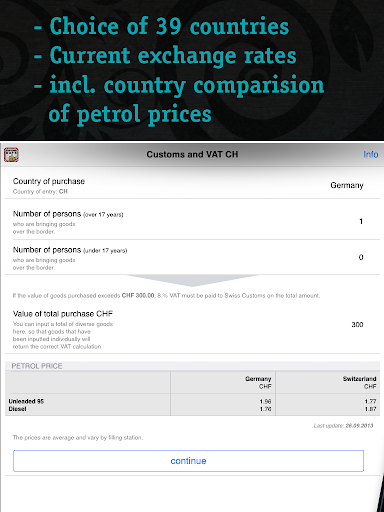Viewport: 384px width, 512px height.
Task: Select the Diesel row label
Action: [x=17, y=409]
